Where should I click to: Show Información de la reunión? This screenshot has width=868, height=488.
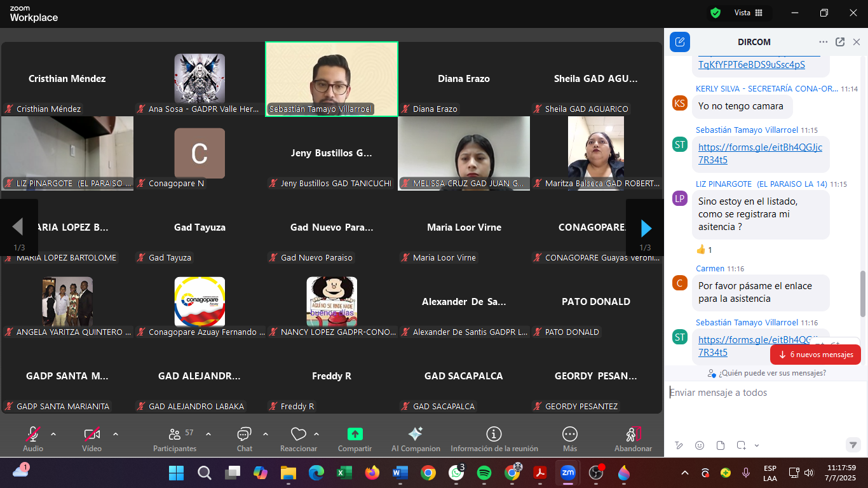494,438
